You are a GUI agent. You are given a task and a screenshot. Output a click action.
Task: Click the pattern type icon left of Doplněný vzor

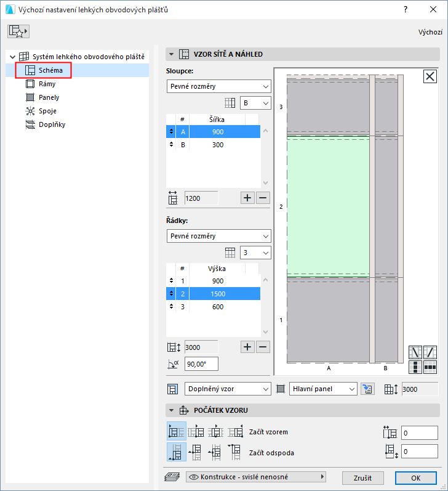[173, 389]
